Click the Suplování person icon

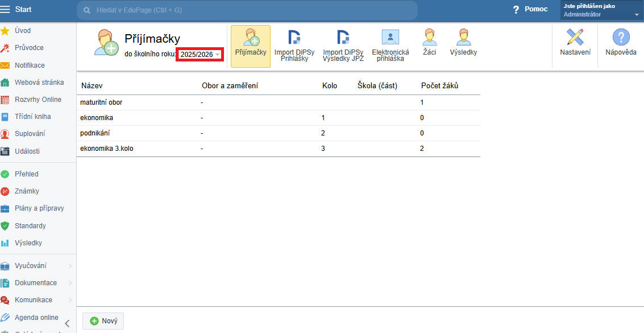click(5, 134)
